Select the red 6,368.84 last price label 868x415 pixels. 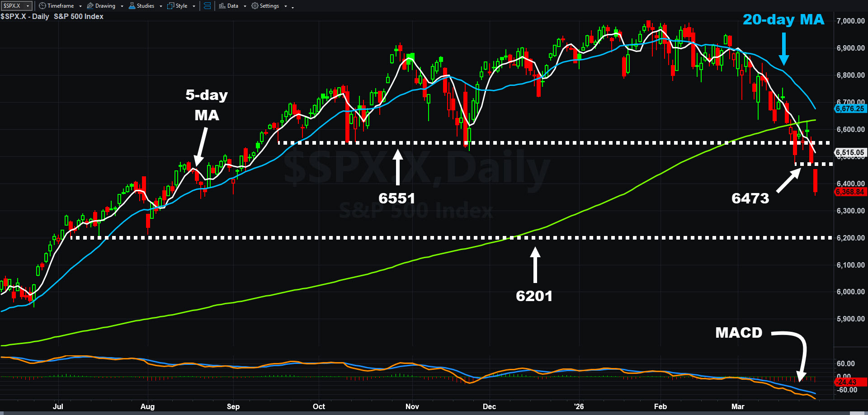[850, 192]
